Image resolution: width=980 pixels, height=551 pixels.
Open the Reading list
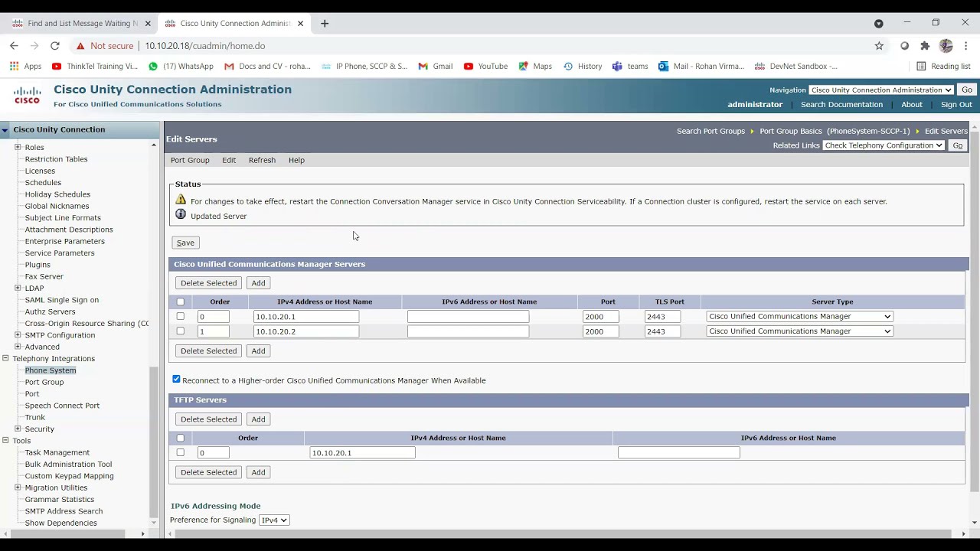coord(943,67)
